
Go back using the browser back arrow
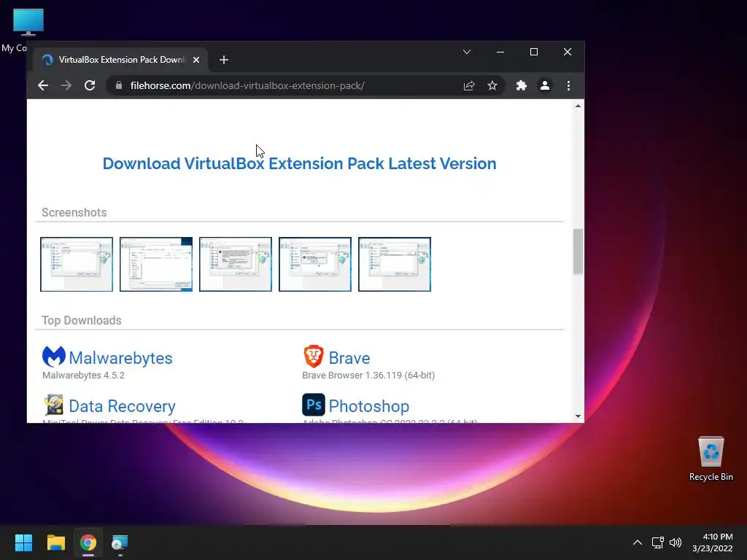coord(43,86)
